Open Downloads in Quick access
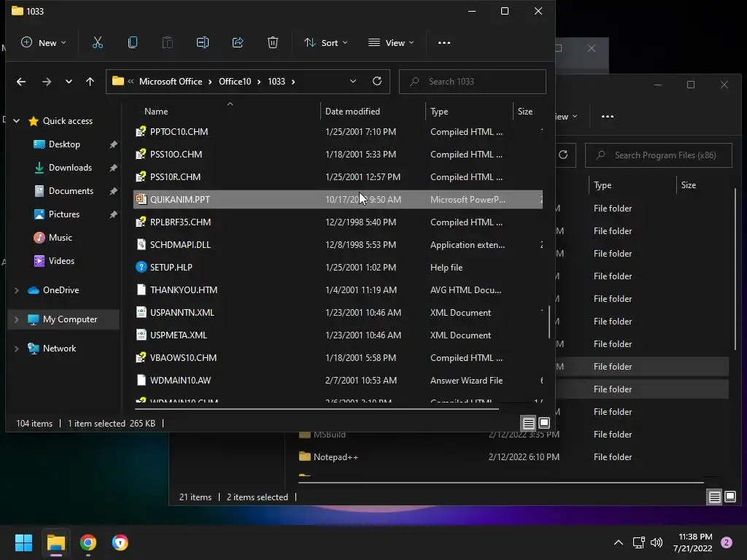The image size is (747, 560). click(70, 168)
